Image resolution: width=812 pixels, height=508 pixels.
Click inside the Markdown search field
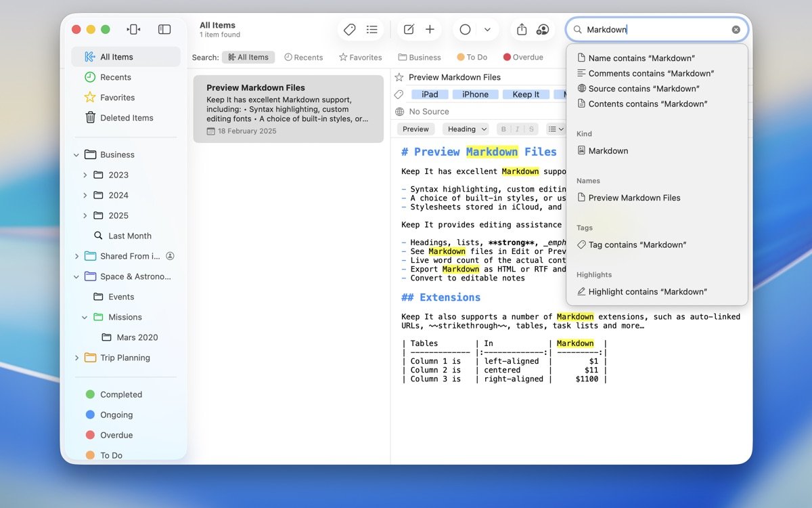[653, 30]
